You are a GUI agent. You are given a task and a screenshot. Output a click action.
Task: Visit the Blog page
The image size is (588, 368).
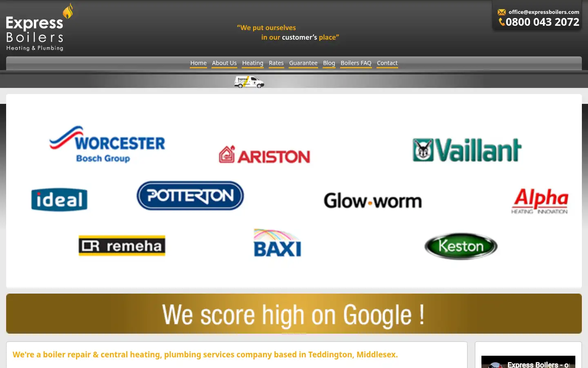[x=329, y=63]
